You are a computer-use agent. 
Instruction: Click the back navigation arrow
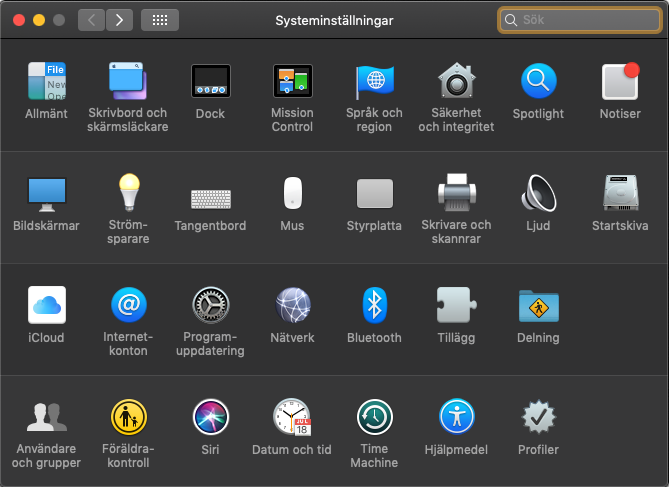click(x=91, y=20)
